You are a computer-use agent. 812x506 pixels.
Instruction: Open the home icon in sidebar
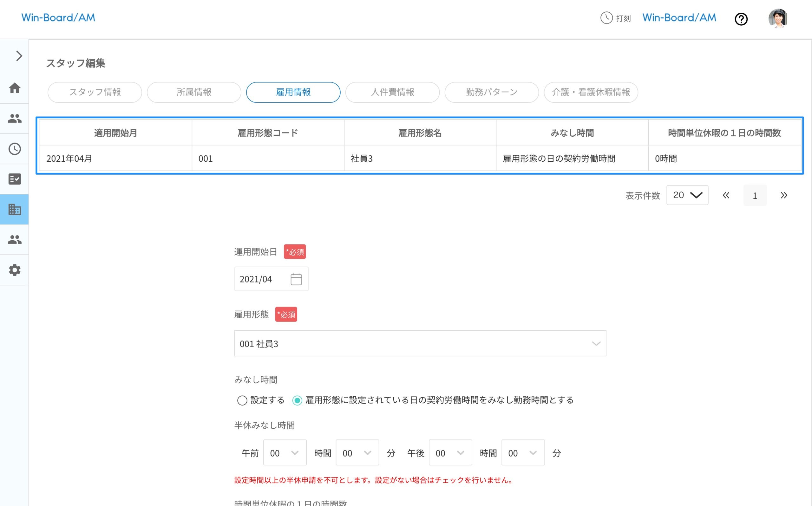(x=14, y=88)
